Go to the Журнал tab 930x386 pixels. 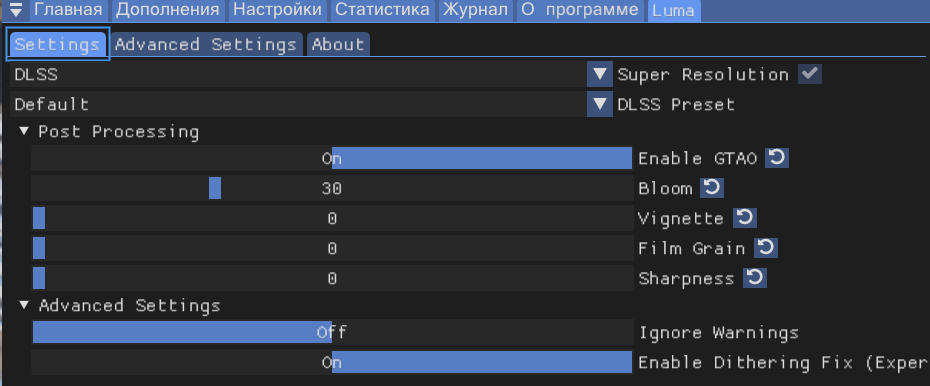[x=475, y=10]
